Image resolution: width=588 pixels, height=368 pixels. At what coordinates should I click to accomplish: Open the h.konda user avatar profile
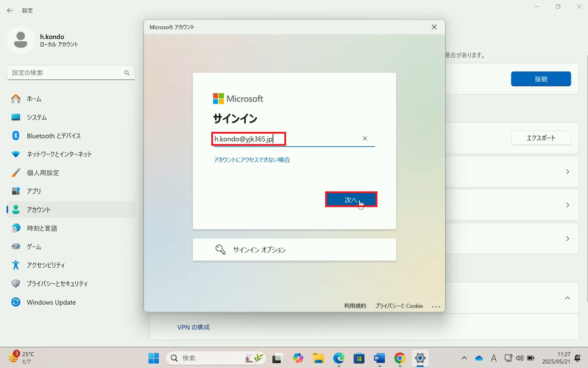tap(21, 40)
